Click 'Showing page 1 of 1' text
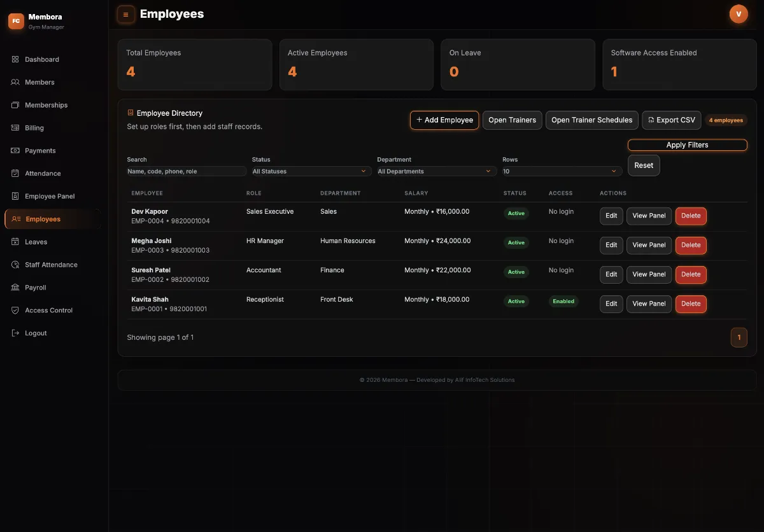This screenshot has height=532, width=764. (x=160, y=337)
